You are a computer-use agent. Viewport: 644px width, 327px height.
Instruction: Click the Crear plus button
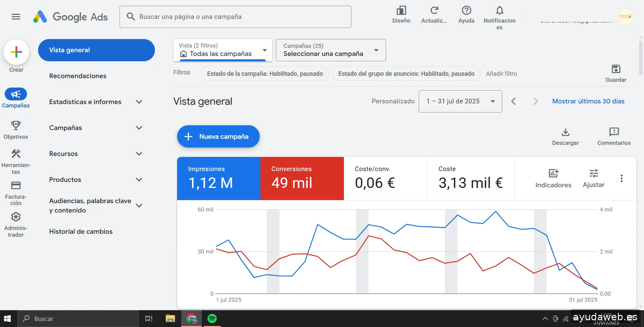(16, 52)
